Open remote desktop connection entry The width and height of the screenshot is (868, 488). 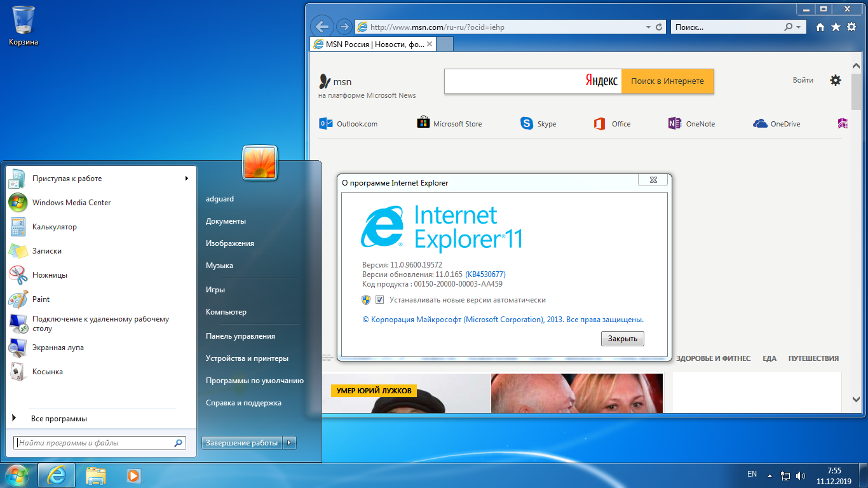[102, 323]
